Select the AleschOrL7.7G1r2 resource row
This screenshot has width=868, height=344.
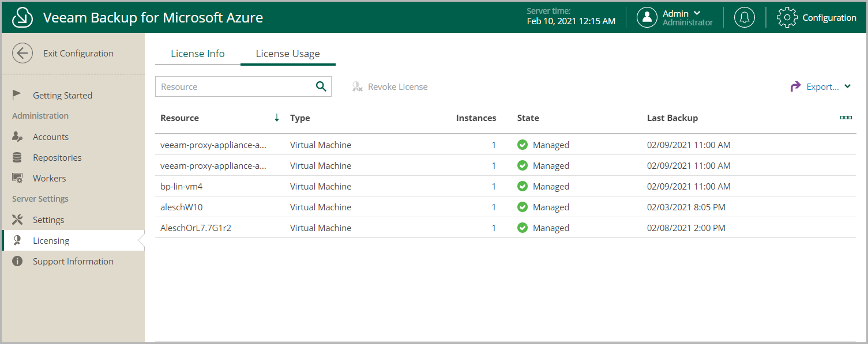(505, 228)
